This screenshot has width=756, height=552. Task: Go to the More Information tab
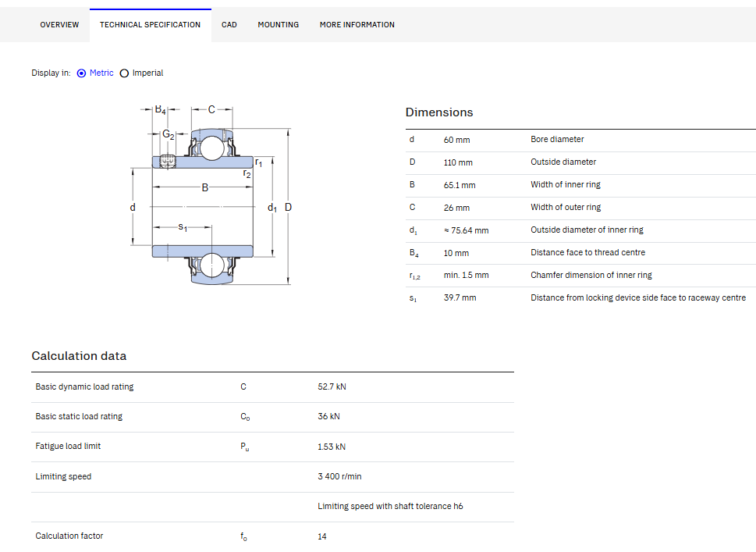point(357,25)
